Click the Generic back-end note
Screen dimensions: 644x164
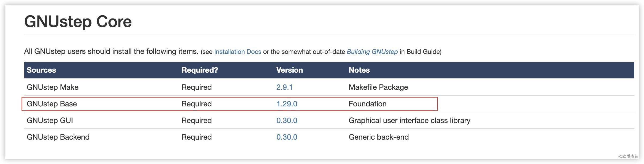378,137
